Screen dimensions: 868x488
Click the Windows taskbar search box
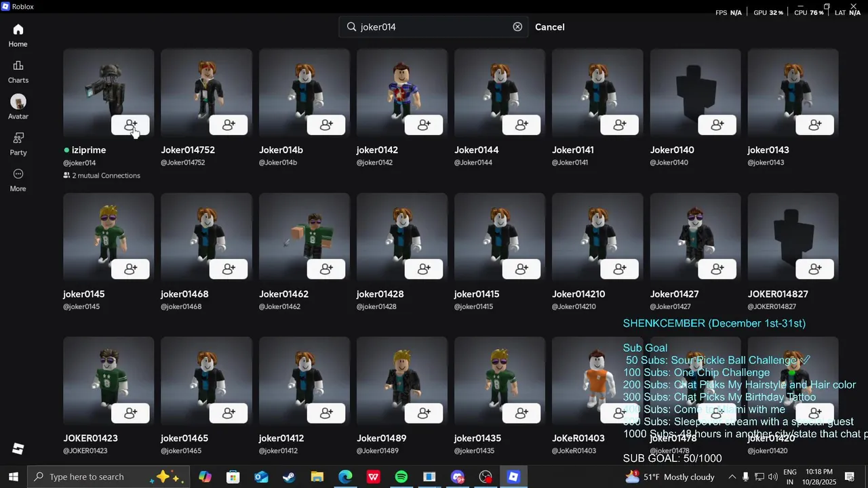click(x=107, y=477)
